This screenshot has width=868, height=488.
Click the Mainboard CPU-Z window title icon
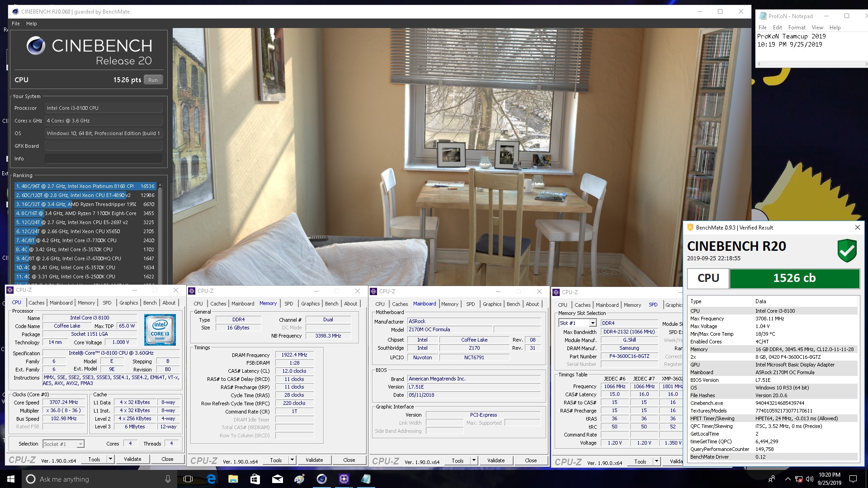tap(374, 291)
